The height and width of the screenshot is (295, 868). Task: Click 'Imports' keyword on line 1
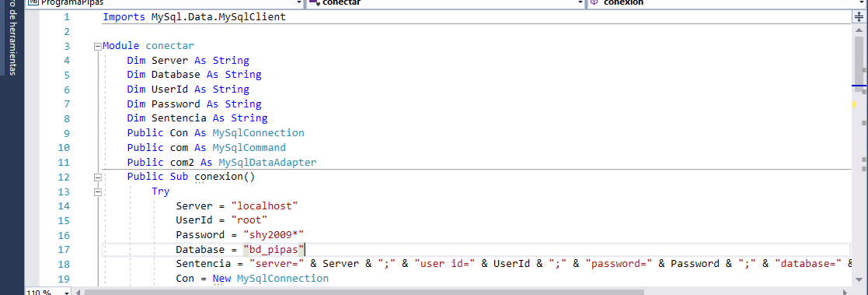(125, 17)
